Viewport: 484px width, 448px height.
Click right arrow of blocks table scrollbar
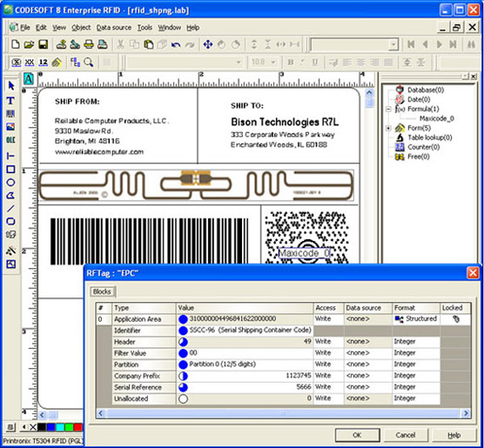[x=466, y=413]
